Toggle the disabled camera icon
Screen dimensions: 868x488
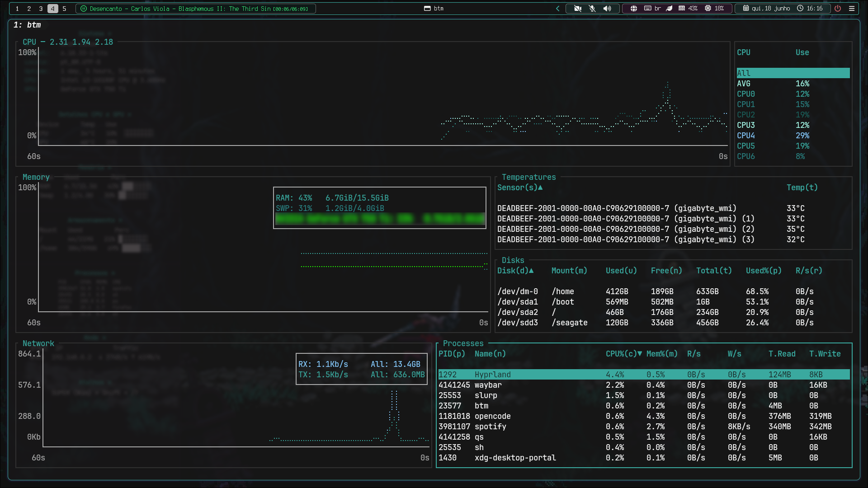point(577,9)
